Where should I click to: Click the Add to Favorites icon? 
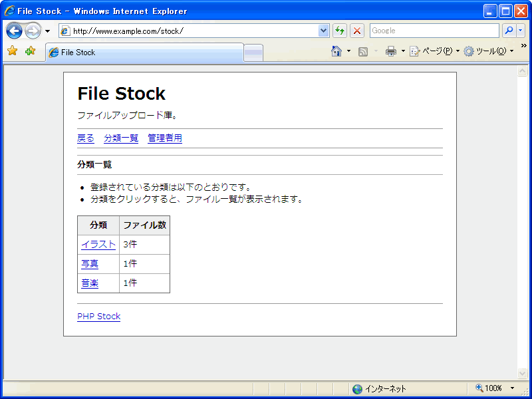(30, 51)
